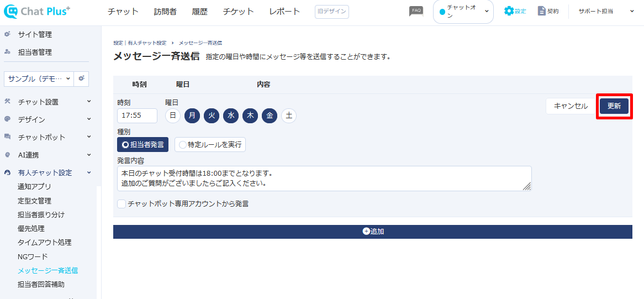This screenshot has height=299, width=644.
Task: Click the デザイン palette icon
Action: tap(7, 119)
